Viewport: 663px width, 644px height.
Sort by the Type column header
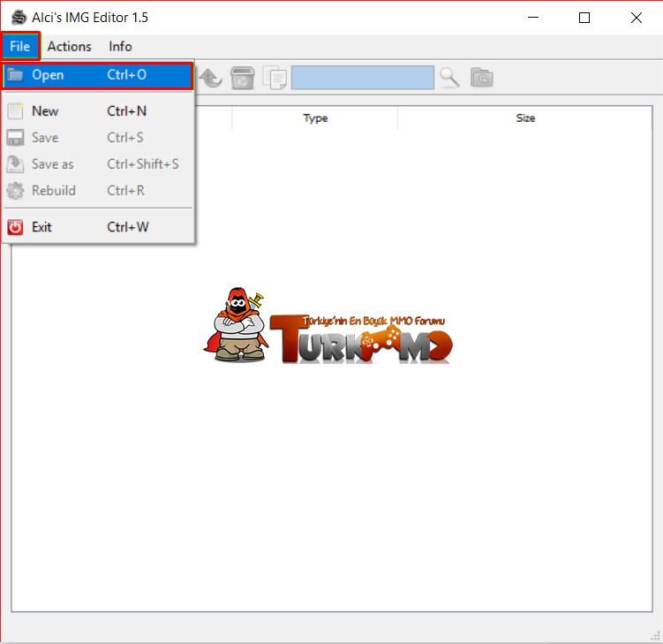[x=315, y=118]
